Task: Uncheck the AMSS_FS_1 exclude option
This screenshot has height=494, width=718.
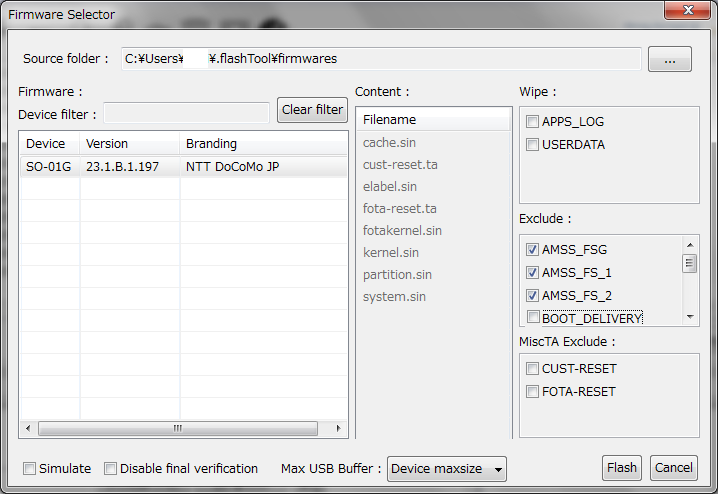Action: click(532, 272)
